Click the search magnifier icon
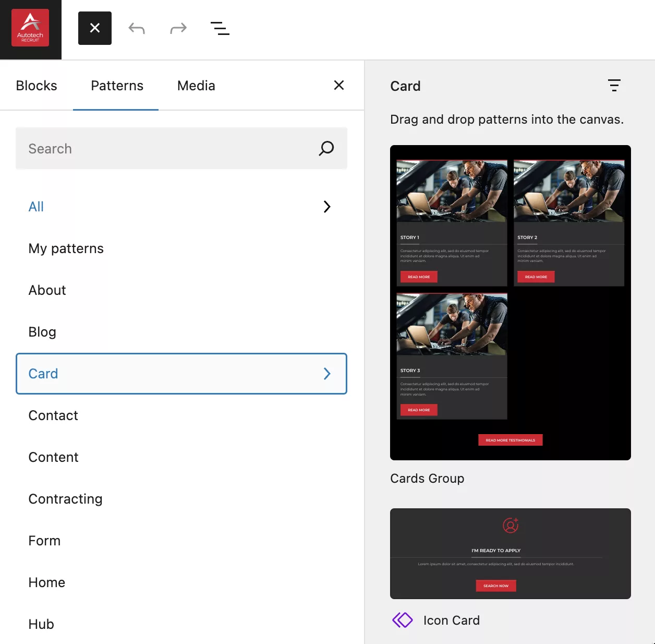 (326, 149)
